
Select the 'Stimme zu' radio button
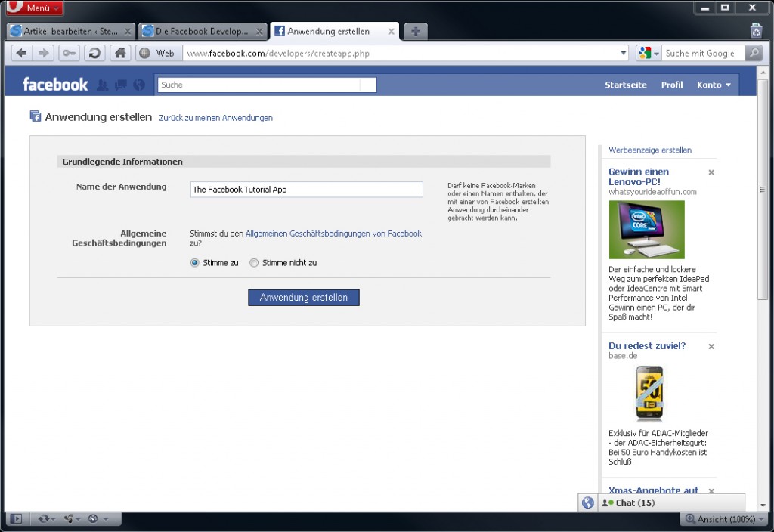(194, 263)
